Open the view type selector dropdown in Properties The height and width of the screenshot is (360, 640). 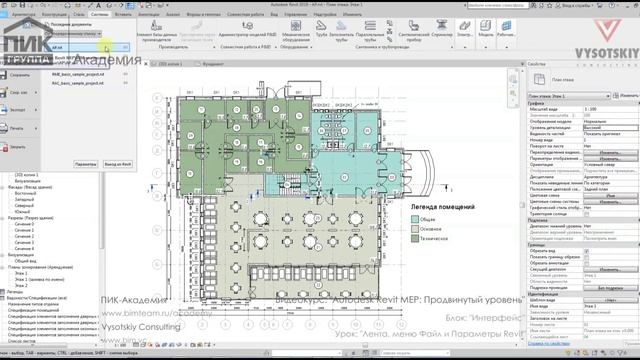[x=569, y=96]
